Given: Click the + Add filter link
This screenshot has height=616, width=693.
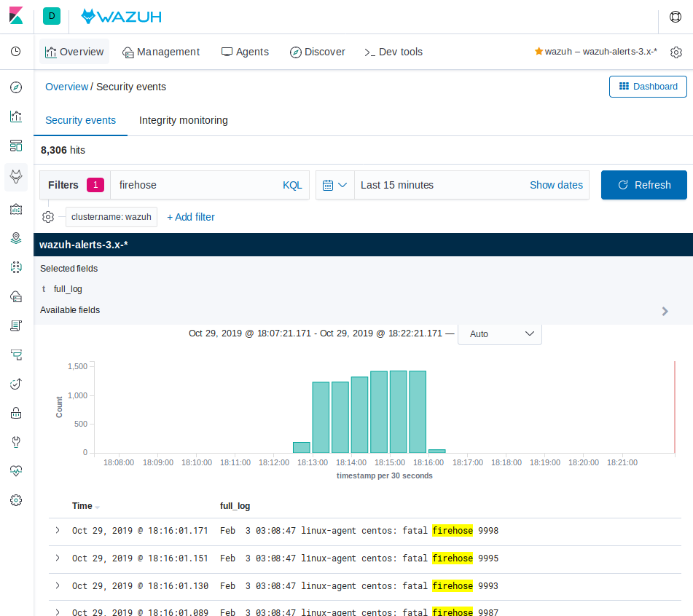Looking at the screenshot, I should [x=190, y=217].
